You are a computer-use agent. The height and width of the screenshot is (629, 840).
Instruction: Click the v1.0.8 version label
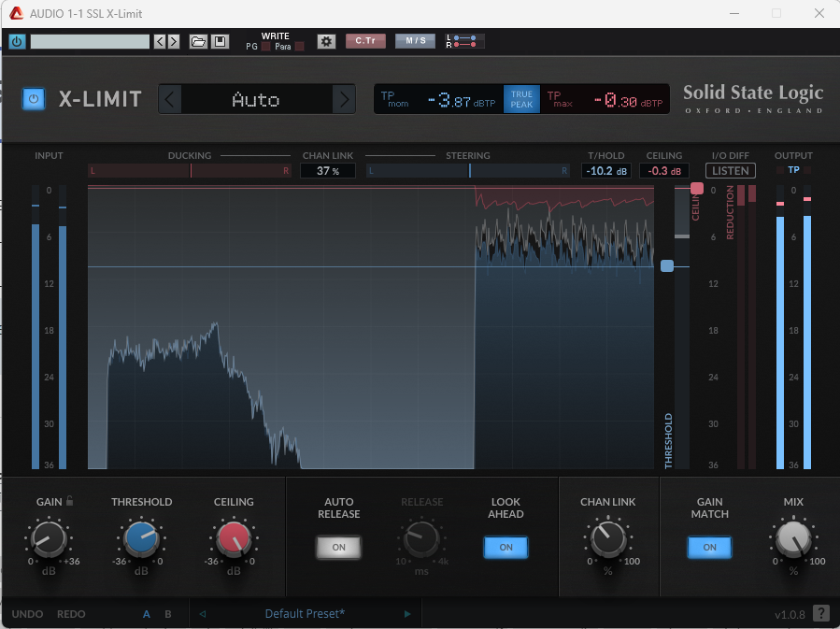click(x=790, y=615)
